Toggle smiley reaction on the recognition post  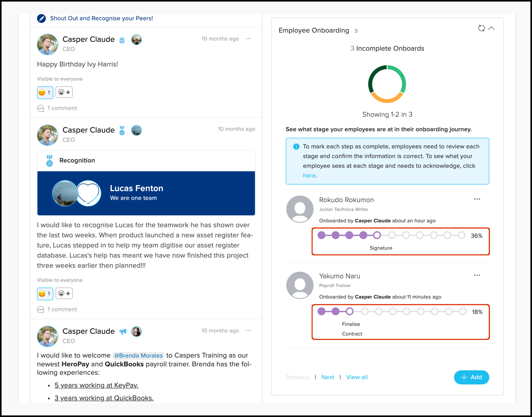point(45,294)
